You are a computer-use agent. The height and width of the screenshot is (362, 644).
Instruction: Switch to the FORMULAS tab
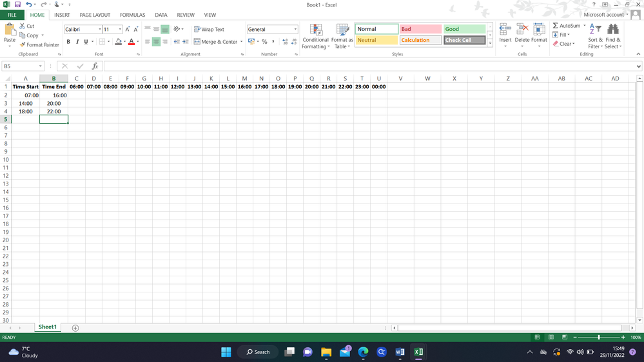tap(132, 15)
